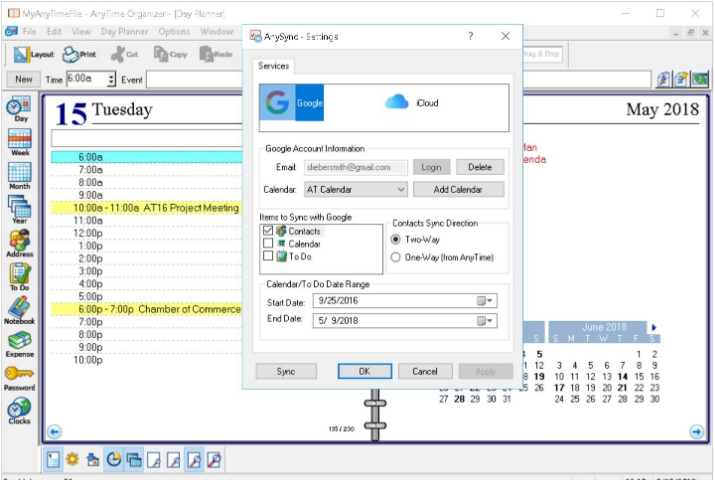Select the Services tab
Screen dimensions: 715x480
click(274, 66)
